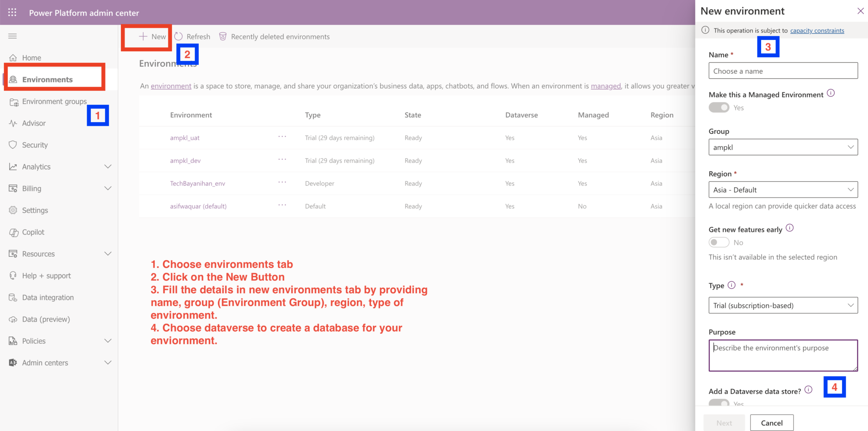This screenshot has width=868, height=431.
Task: Switch to the Environments section
Action: point(47,79)
